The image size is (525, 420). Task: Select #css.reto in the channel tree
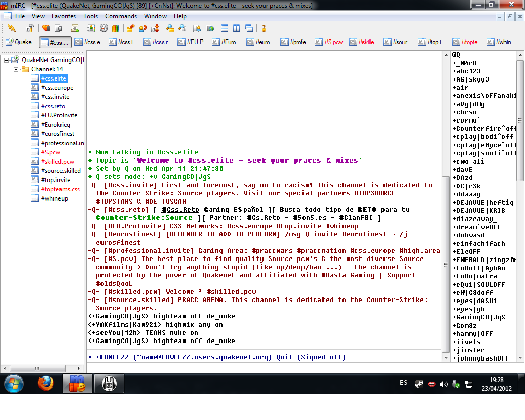pos(53,106)
